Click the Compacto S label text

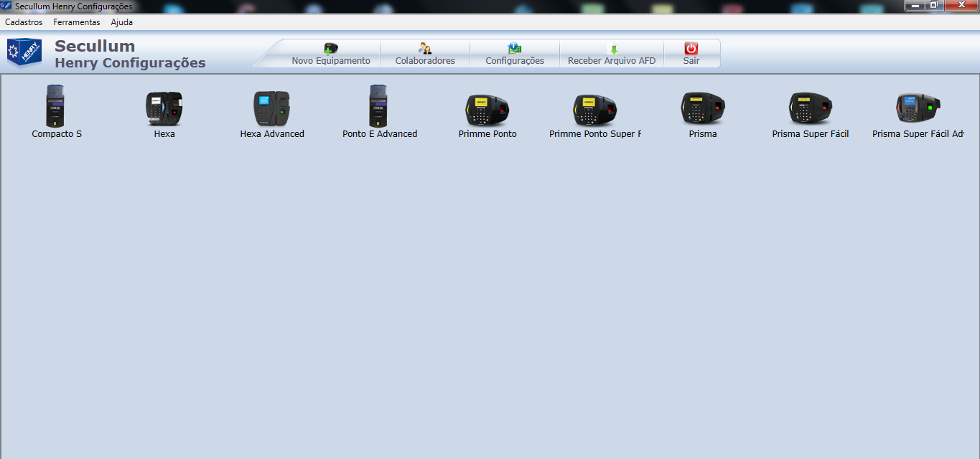(57, 133)
